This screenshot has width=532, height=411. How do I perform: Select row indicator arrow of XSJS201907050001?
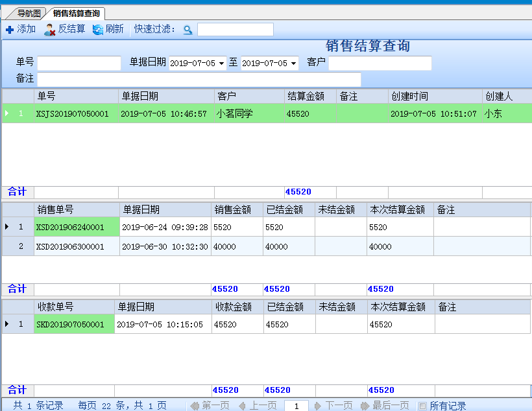coord(6,113)
